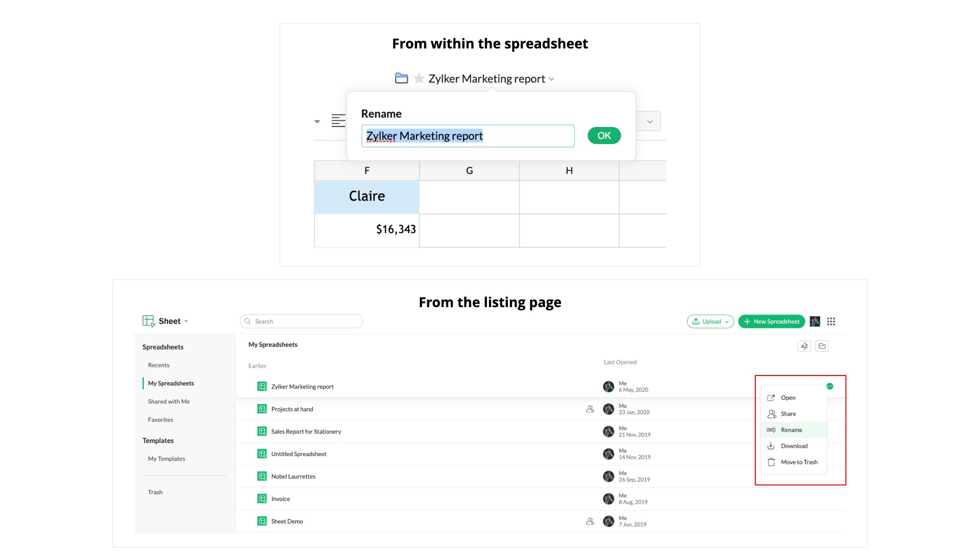
Task: Open the apps grid icon
Action: (x=831, y=321)
